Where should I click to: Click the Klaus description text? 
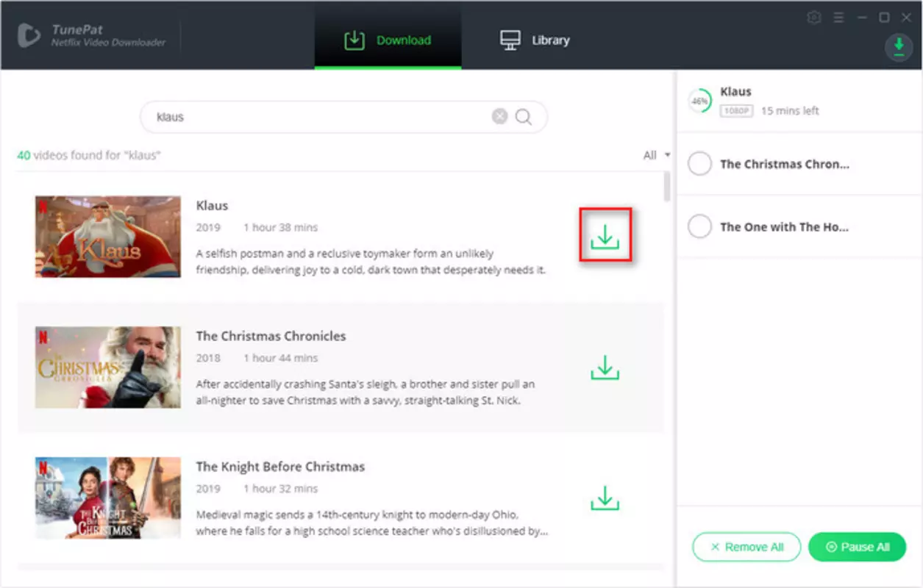click(x=371, y=262)
